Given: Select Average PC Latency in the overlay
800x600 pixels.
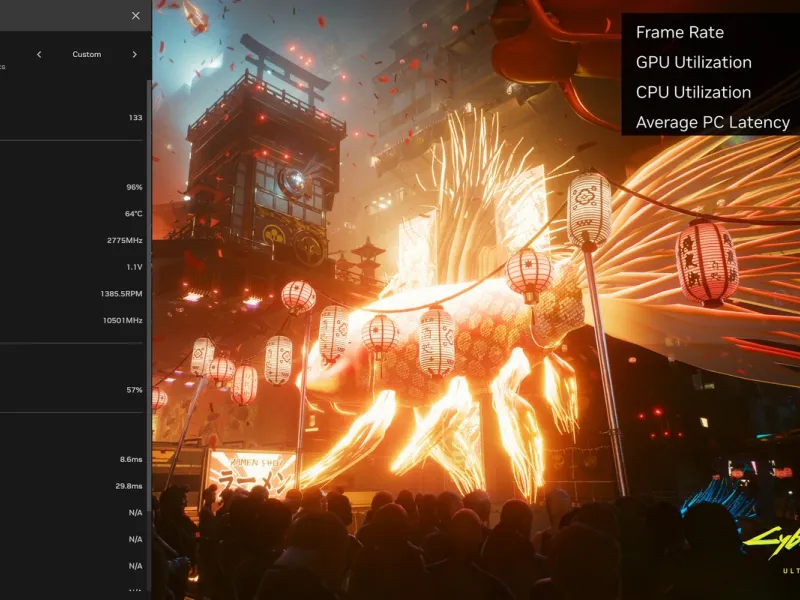Looking at the screenshot, I should [x=713, y=122].
